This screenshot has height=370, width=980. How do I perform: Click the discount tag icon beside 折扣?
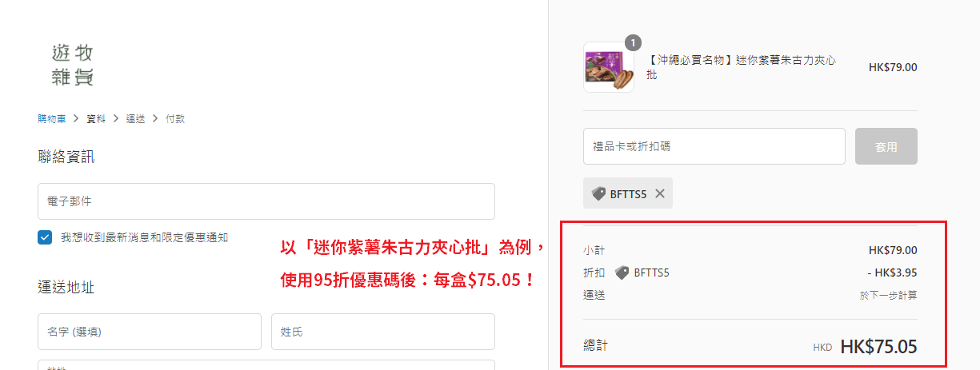point(622,273)
